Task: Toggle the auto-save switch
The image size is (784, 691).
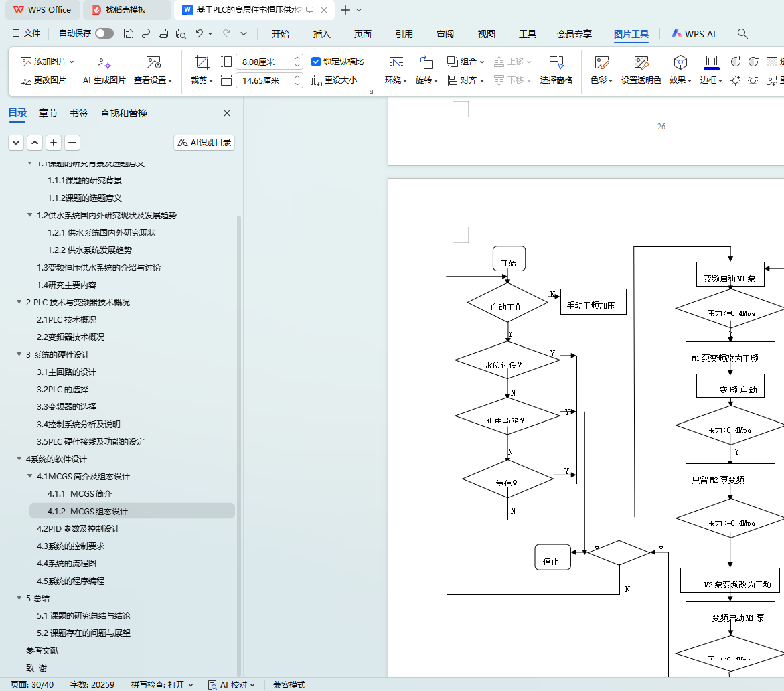Action: click(104, 33)
